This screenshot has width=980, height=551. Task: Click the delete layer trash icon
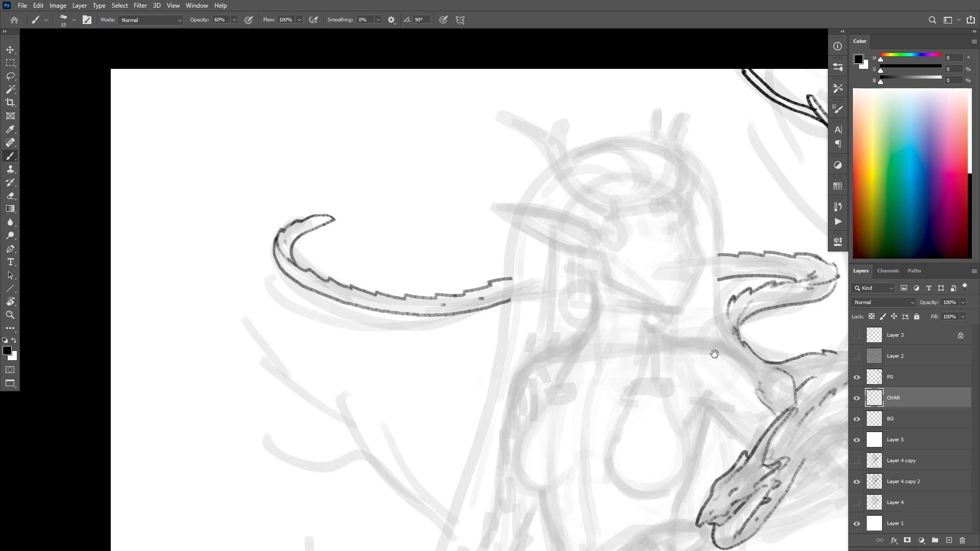coord(962,540)
